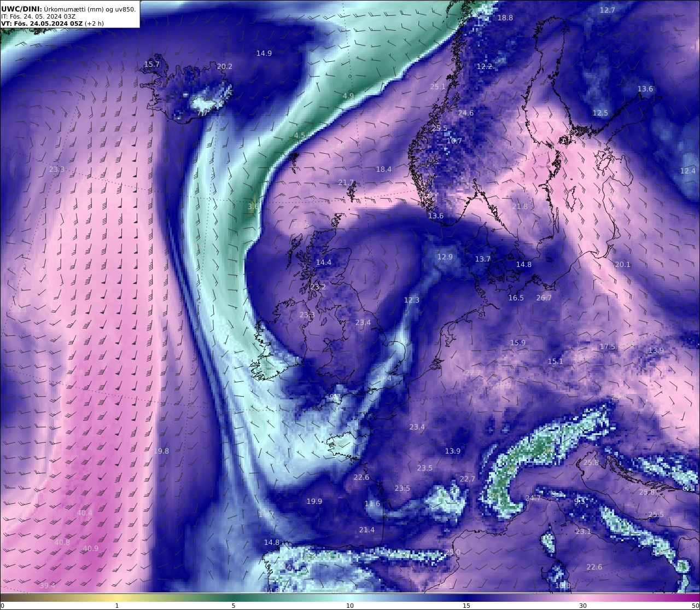Select the 20.2 value over northeast Iceland
The image size is (700, 610).
224,66
